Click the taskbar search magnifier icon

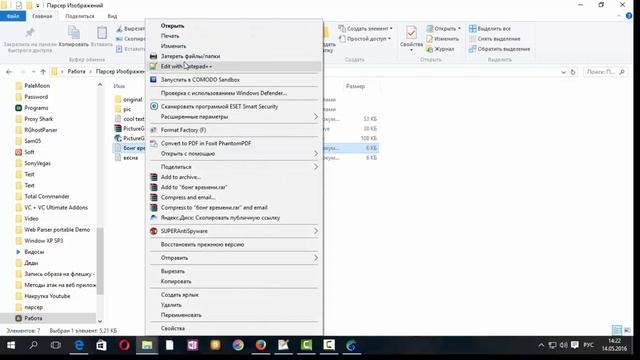coord(33,345)
